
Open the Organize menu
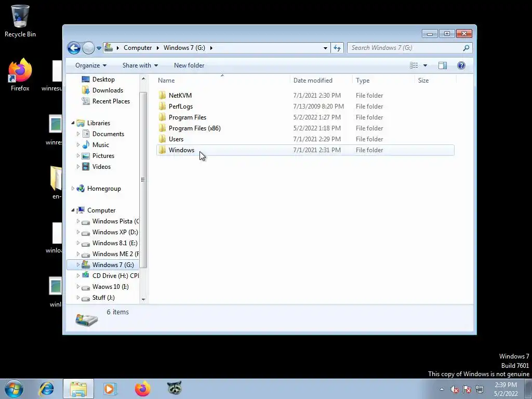tap(91, 65)
